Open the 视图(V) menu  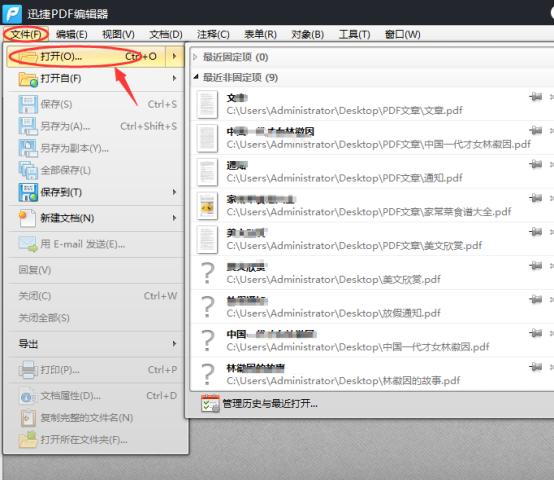click(118, 34)
